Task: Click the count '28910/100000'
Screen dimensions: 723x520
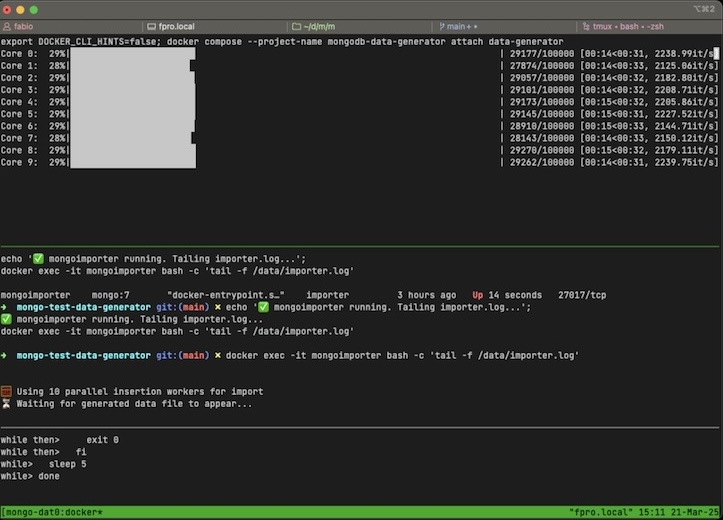Action: [542, 126]
